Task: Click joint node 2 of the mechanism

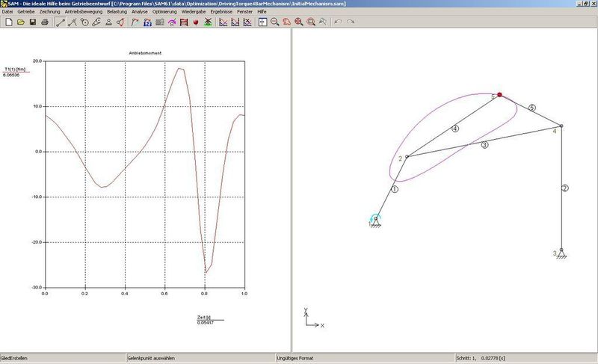Action: pyautogui.click(x=407, y=156)
